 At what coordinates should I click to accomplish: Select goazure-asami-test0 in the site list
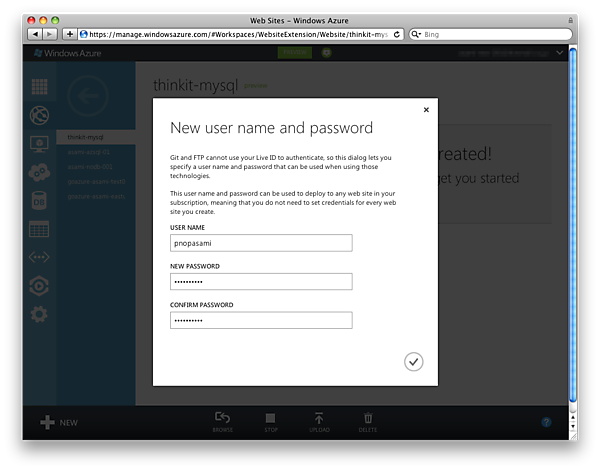96,181
